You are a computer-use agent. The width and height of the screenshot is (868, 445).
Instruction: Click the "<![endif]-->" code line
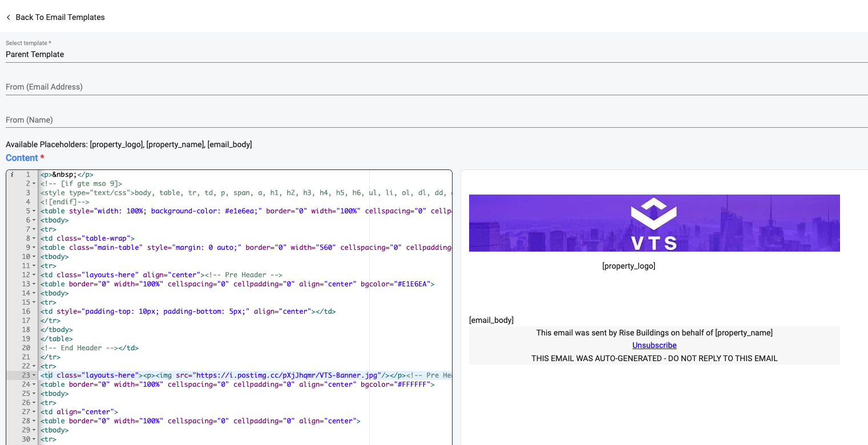click(64, 202)
